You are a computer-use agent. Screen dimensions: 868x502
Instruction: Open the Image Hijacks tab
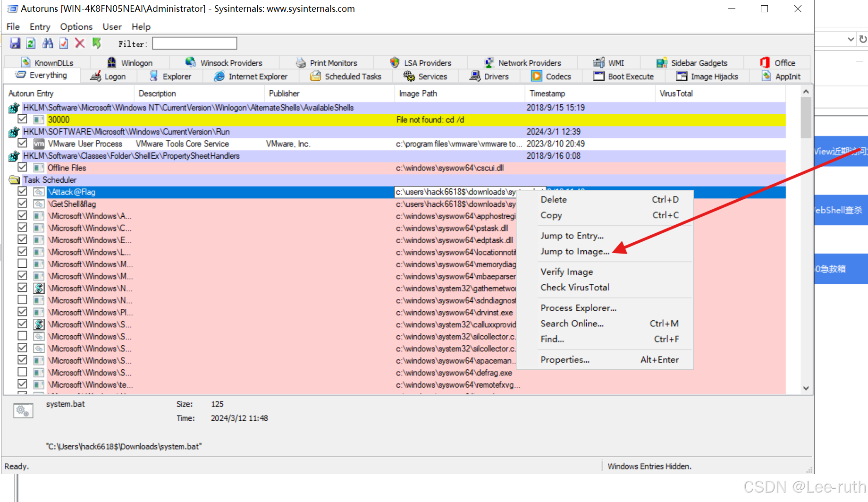pos(707,77)
